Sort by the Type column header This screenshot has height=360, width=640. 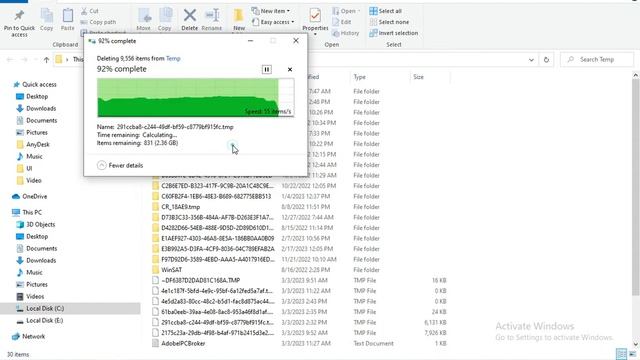[360, 77]
